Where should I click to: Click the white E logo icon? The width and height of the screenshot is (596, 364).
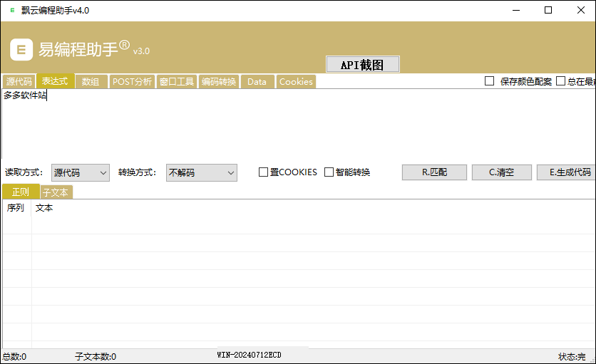(x=21, y=49)
